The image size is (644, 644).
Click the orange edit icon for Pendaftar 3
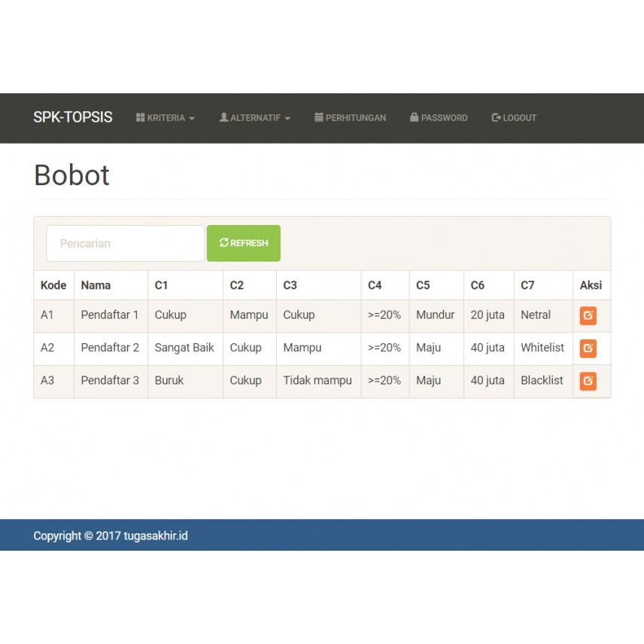[x=589, y=381]
